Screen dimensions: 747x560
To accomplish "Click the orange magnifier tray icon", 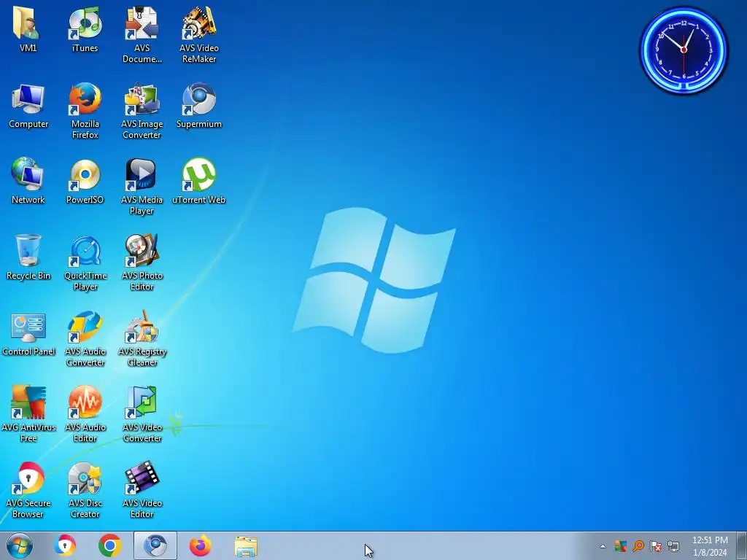I will pos(638,546).
